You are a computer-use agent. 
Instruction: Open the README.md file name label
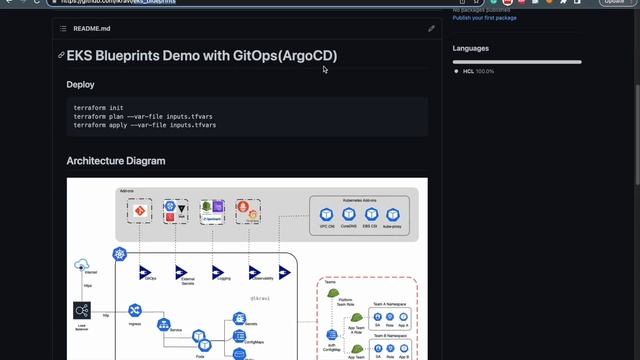[x=92, y=29]
